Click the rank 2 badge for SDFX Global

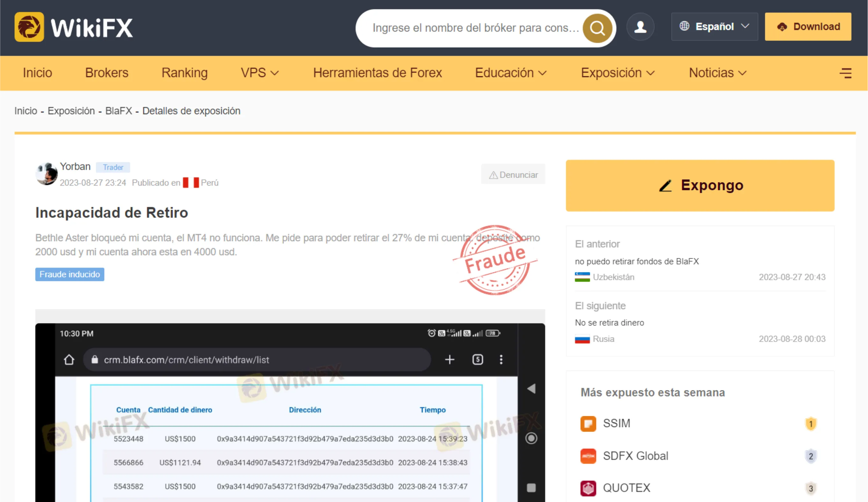coord(811,456)
